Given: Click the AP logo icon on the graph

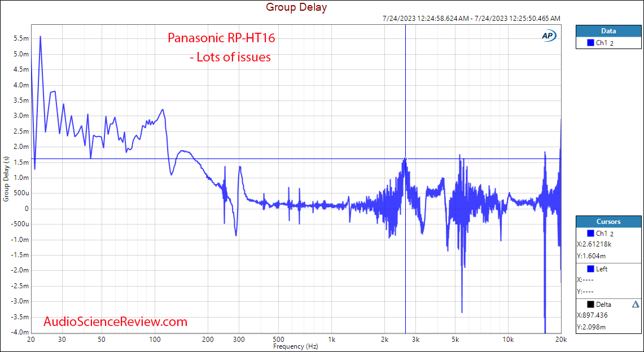Looking at the screenshot, I should [549, 36].
